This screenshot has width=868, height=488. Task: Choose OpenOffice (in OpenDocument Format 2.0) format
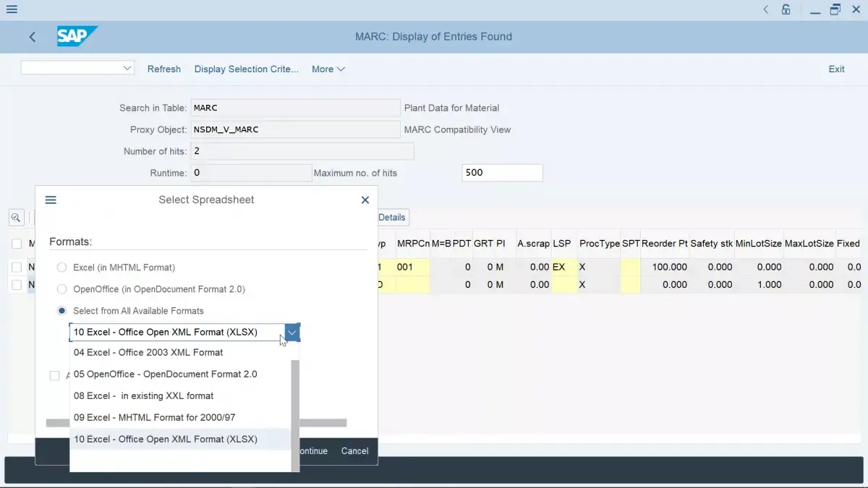tap(61, 288)
